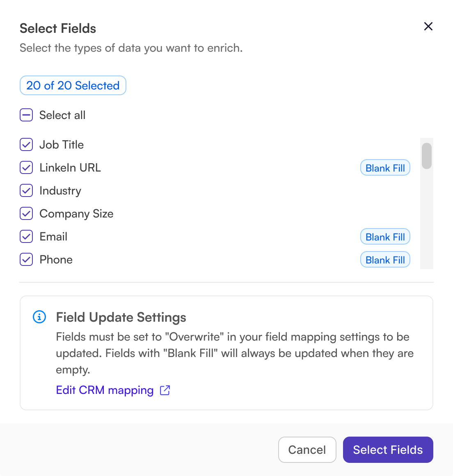Click the Blank Fill badge for LinkedIn URL
Screen dimensions: 453x476
(385, 168)
